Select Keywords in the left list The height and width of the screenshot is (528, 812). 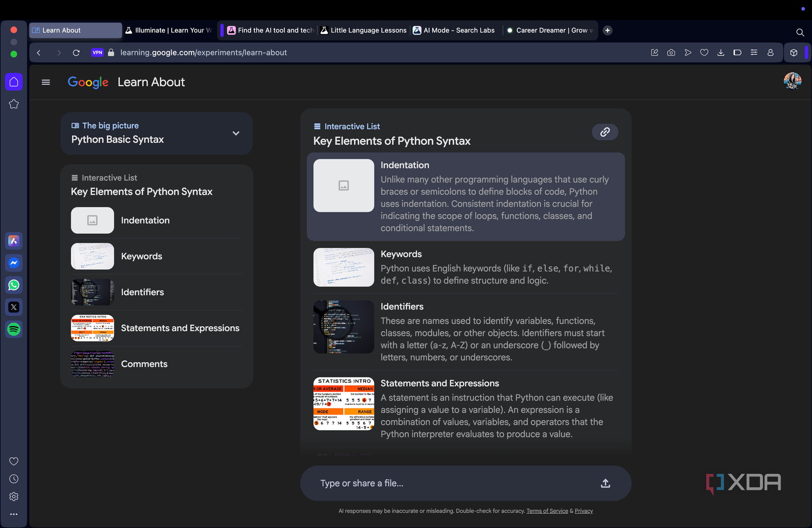pos(156,256)
